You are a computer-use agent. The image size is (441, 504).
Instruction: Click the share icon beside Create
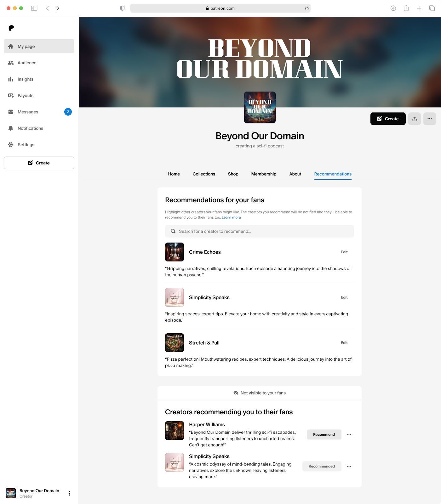point(414,119)
